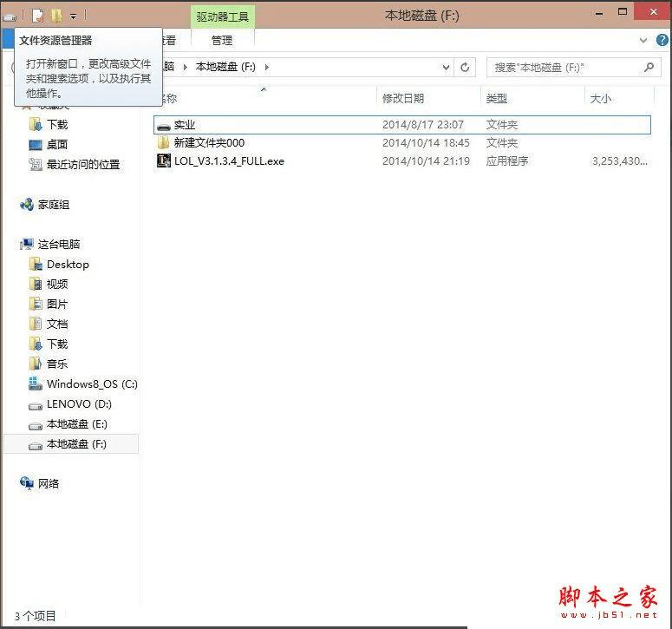Screen dimensions: 672x629
Task: Sort by the 大小 column header
Action: (600, 98)
